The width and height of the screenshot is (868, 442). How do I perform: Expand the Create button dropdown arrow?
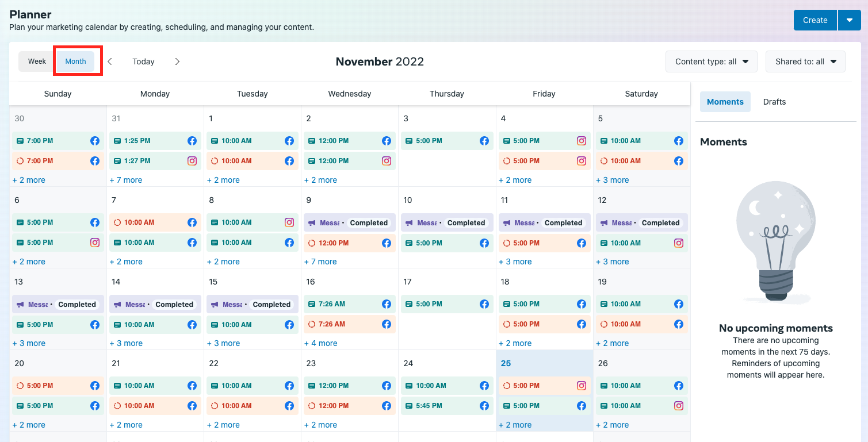[849, 20]
